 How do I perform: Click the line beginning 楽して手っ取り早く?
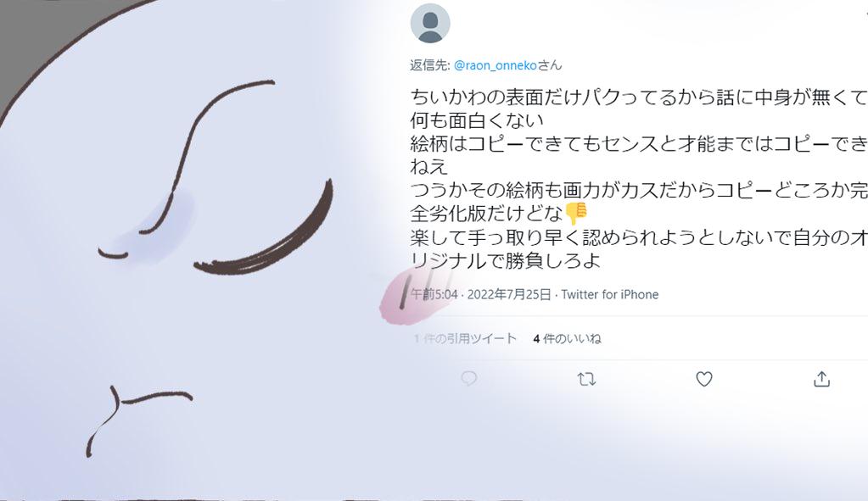point(639,237)
